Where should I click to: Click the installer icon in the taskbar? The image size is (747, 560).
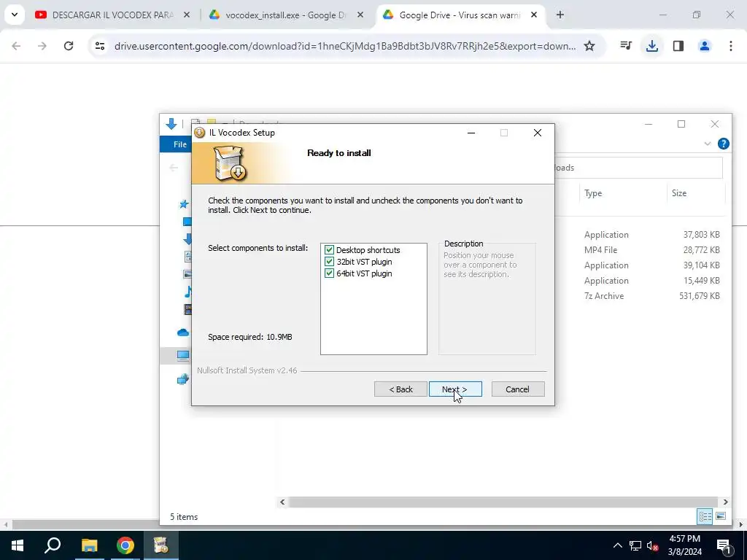pos(161,545)
